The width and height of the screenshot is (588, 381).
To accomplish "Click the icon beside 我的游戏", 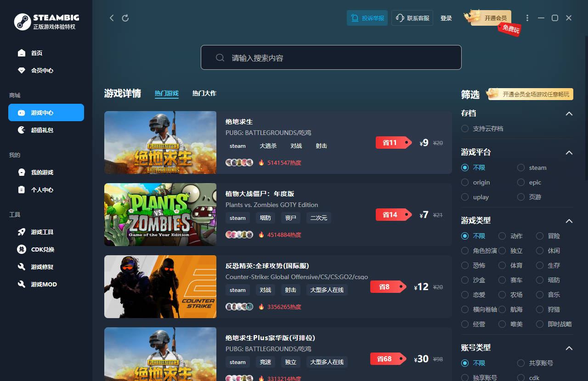I will point(22,173).
